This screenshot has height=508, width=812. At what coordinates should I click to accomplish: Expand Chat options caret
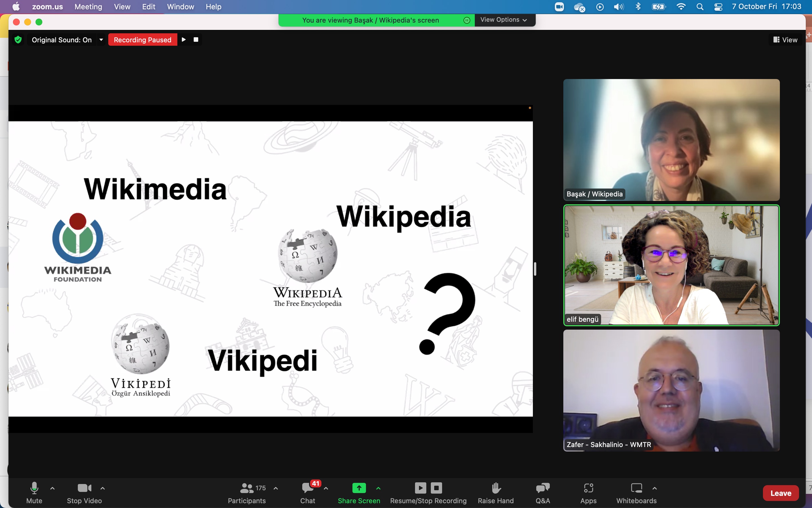coord(326,488)
